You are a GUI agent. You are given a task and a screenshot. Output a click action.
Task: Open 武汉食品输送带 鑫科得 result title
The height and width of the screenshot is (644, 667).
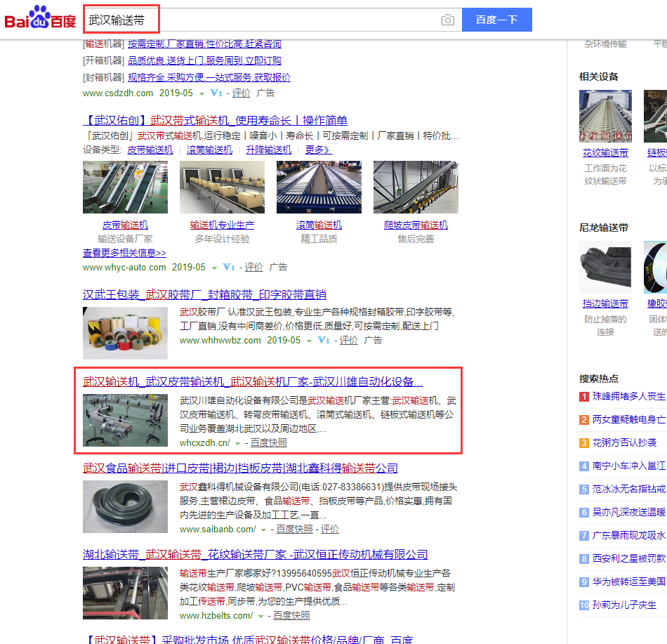pos(240,468)
